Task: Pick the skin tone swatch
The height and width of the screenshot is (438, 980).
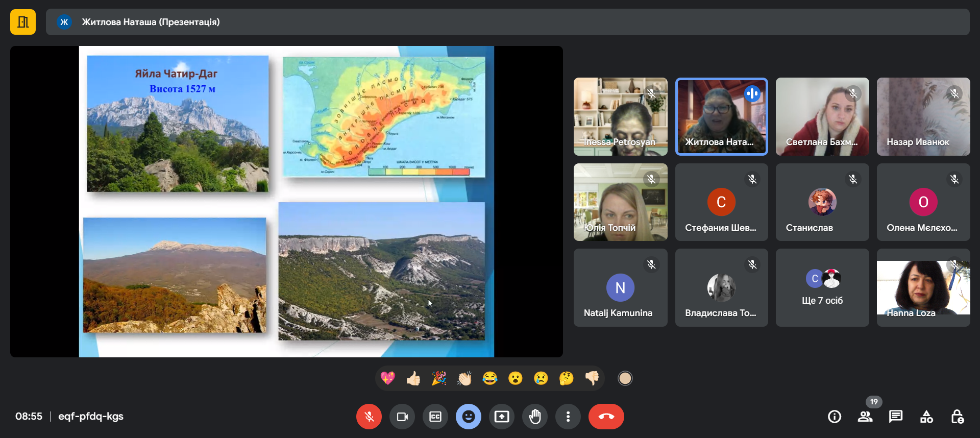Action: pos(625,378)
